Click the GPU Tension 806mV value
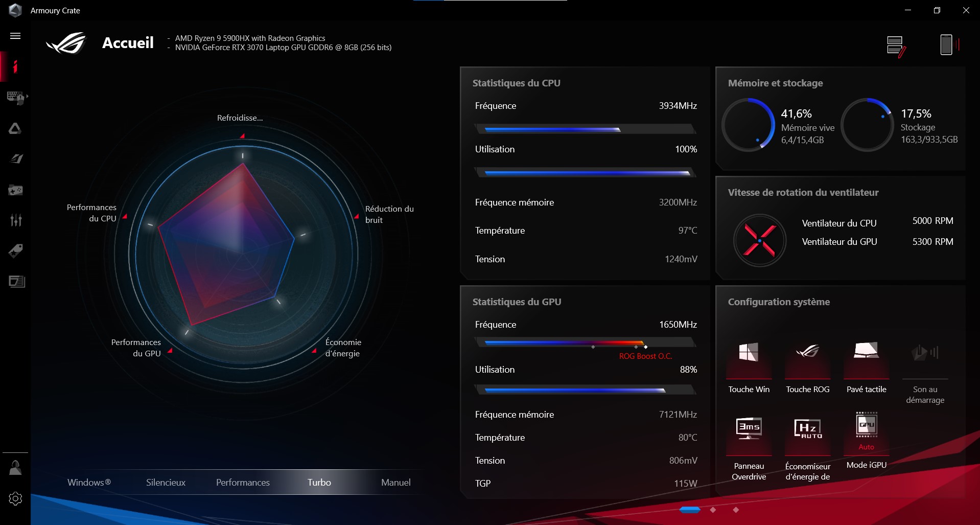980x525 pixels. [683, 461]
